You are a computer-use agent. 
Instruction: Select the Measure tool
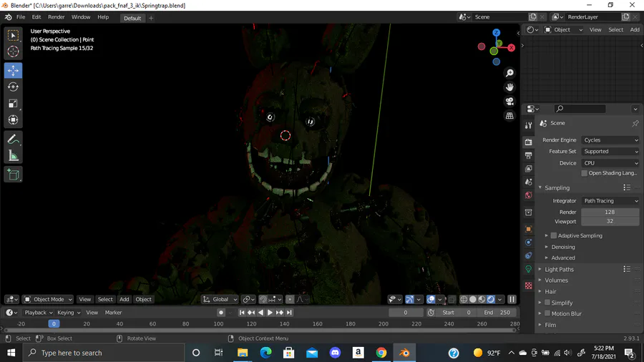click(x=13, y=155)
